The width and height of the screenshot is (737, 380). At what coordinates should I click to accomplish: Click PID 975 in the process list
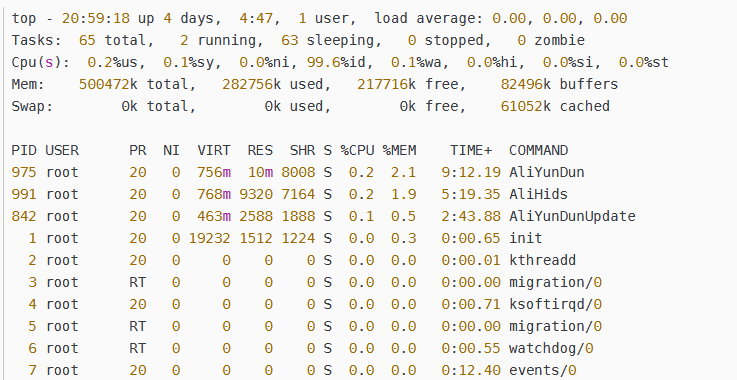click(x=24, y=173)
